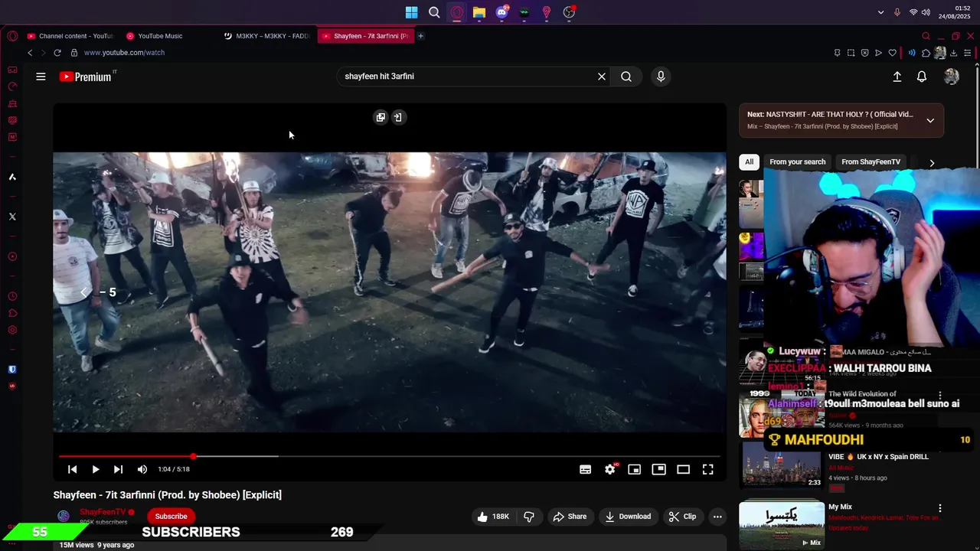
Task: Add page to bookmarks heart
Action: 892,53
